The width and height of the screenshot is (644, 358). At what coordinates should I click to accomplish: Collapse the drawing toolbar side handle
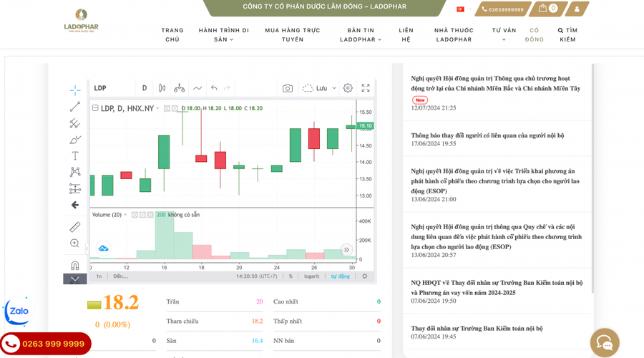point(87,248)
